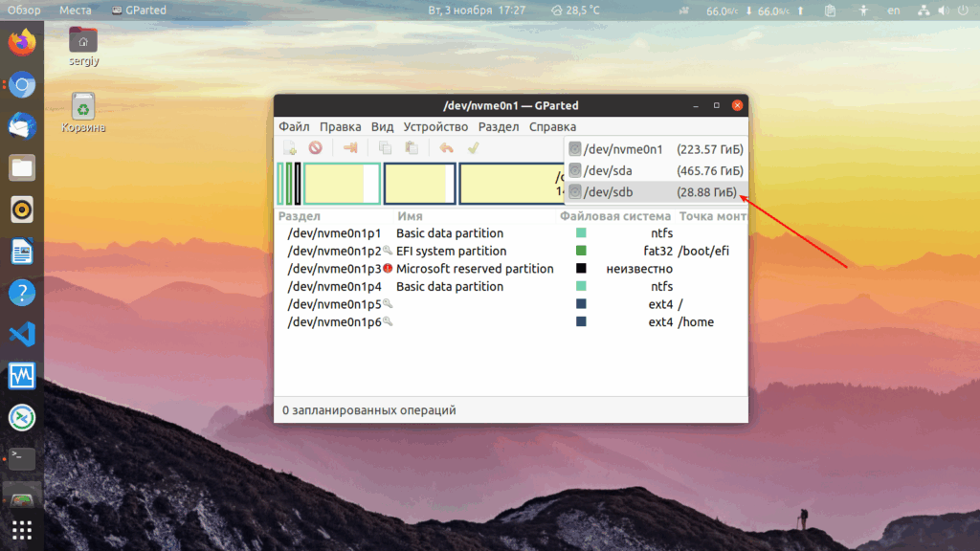Image resolution: width=980 pixels, height=551 pixels.
Task: Open Help from the dock
Action: pyautogui.click(x=22, y=293)
